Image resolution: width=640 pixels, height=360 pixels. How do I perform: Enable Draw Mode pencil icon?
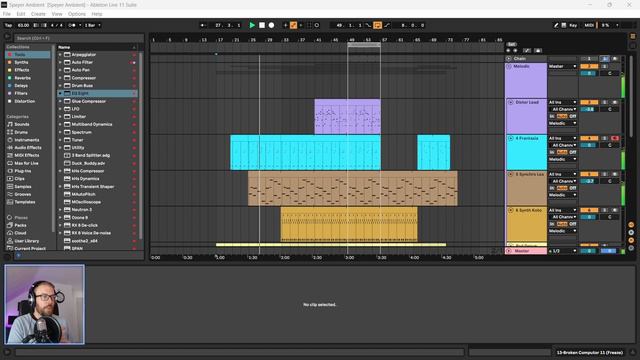[x=556, y=25]
